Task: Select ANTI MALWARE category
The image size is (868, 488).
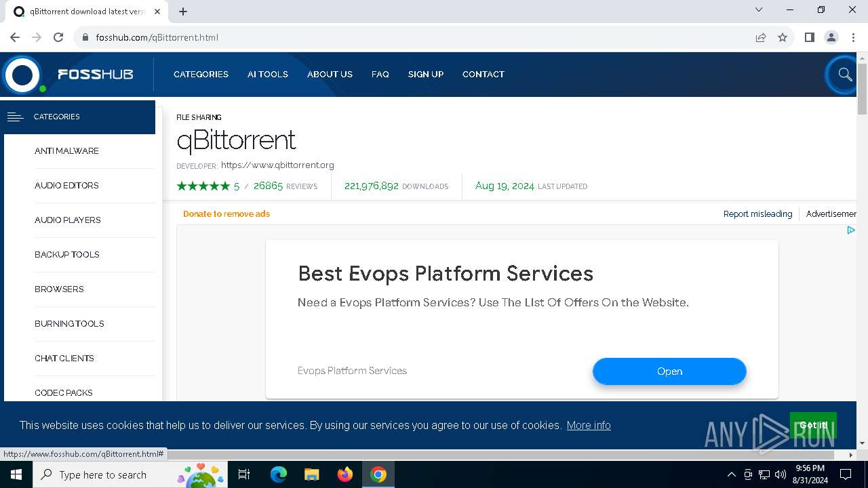Action: 66,151
